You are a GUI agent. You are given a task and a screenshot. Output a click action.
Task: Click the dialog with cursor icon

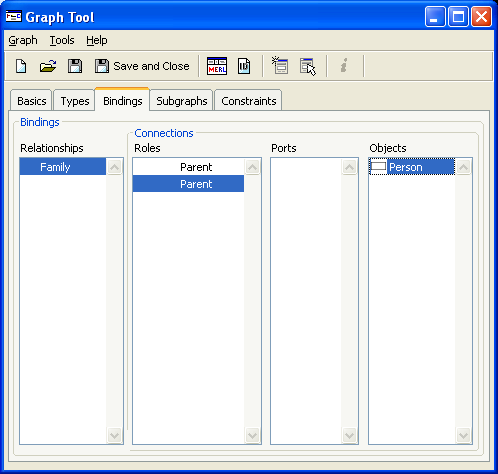(308, 67)
